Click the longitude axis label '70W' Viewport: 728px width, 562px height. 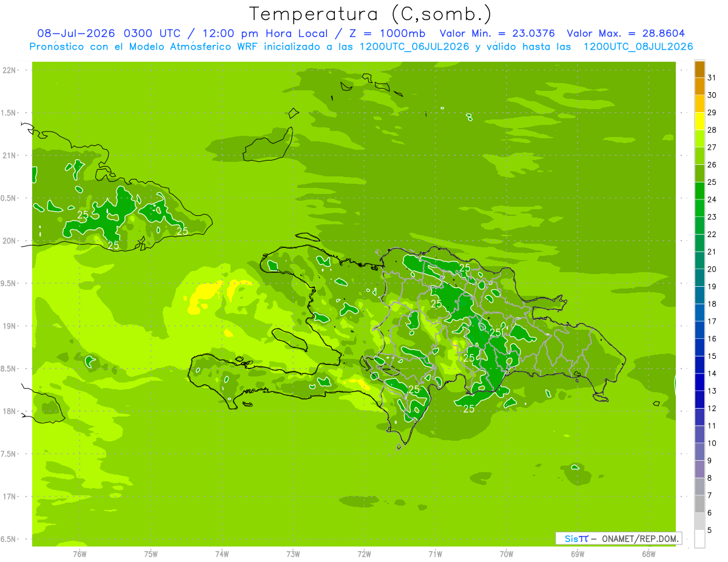click(507, 554)
